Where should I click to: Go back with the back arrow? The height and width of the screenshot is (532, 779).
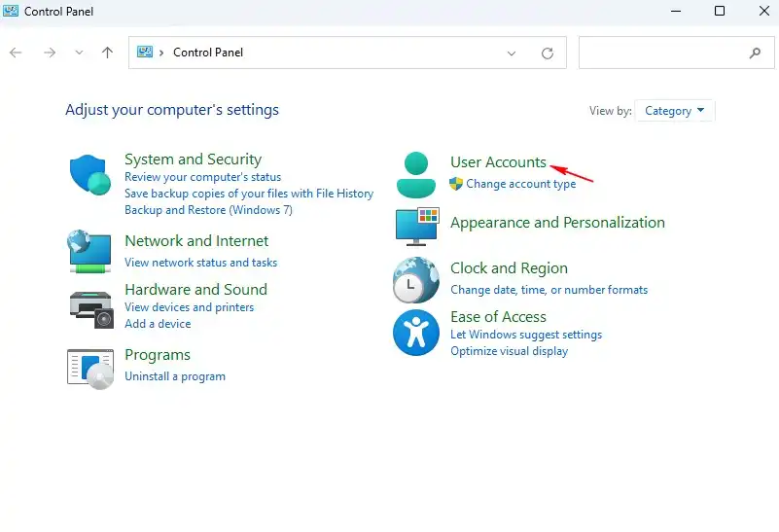pyautogui.click(x=16, y=53)
